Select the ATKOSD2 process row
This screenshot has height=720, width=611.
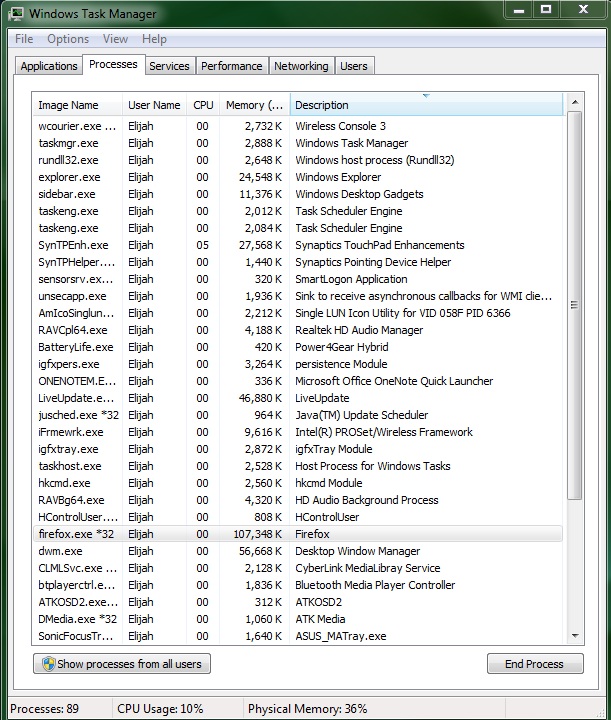(x=297, y=602)
